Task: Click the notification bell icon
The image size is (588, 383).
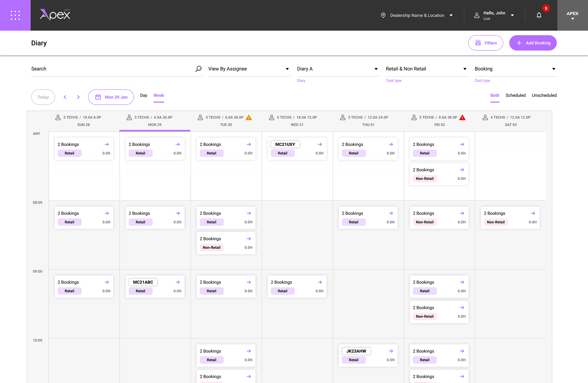Action: [x=539, y=15]
